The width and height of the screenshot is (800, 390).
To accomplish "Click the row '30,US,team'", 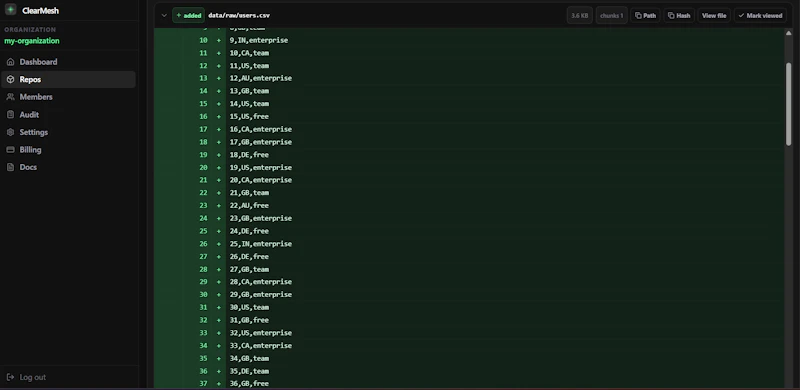I will 469,307.
